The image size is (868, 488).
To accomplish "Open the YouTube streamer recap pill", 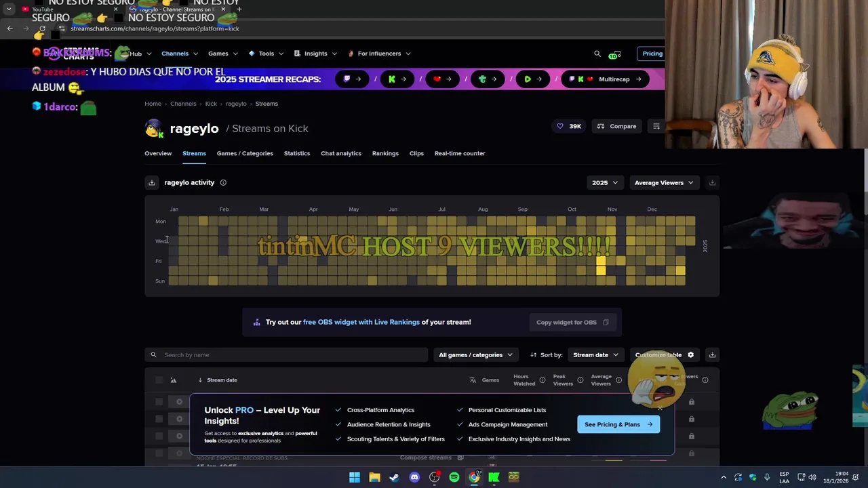I will click(443, 79).
